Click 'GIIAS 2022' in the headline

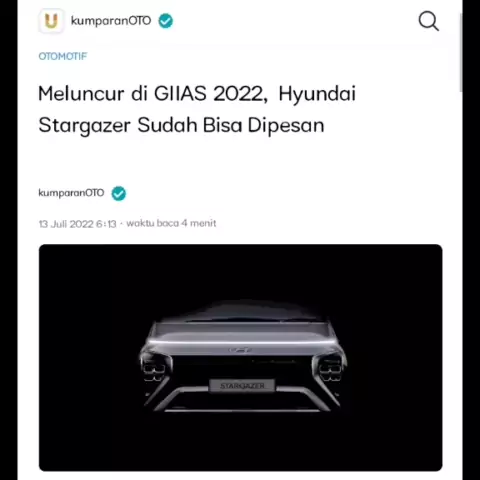(x=211, y=94)
